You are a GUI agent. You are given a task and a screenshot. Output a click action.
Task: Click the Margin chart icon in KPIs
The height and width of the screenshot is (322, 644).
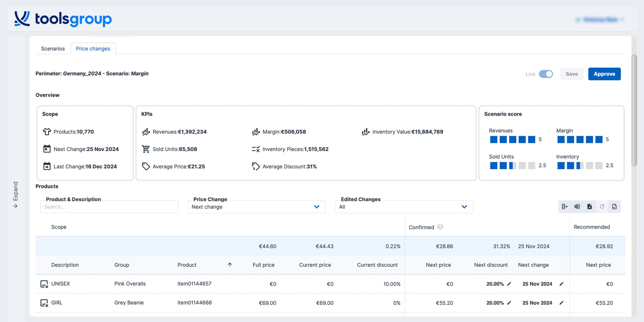(x=256, y=132)
